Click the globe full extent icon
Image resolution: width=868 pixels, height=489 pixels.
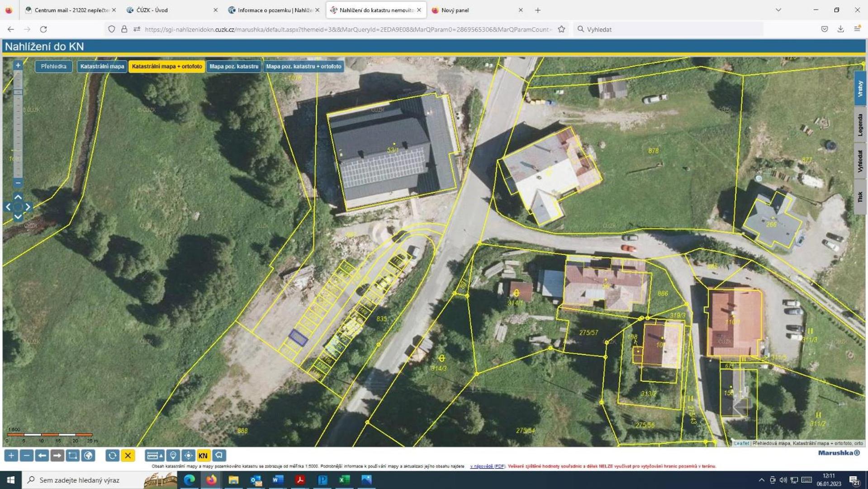(x=88, y=455)
